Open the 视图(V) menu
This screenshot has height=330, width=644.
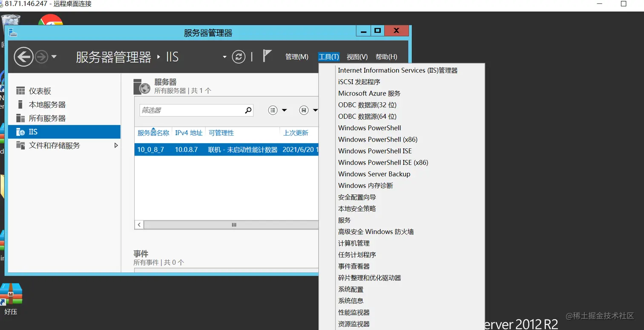357,57
